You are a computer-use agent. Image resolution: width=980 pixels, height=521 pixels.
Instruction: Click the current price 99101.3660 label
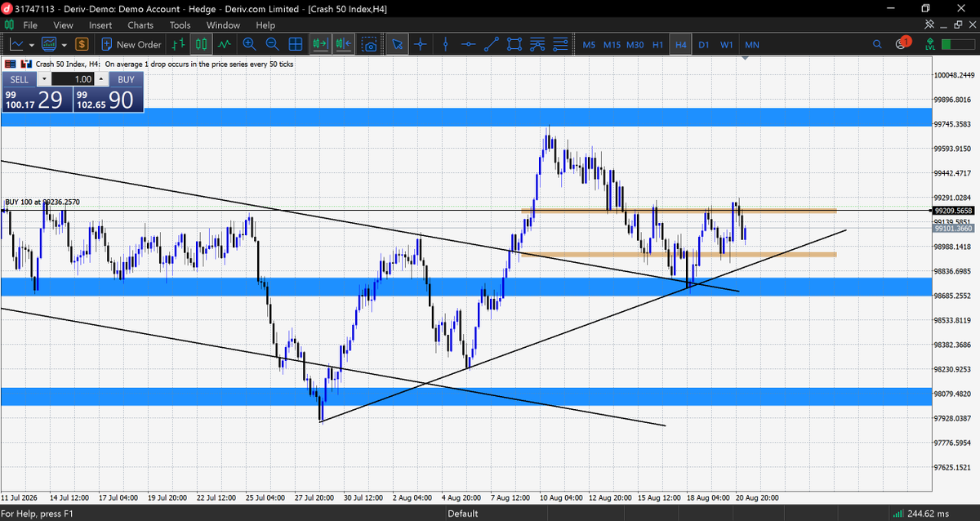coord(955,229)
